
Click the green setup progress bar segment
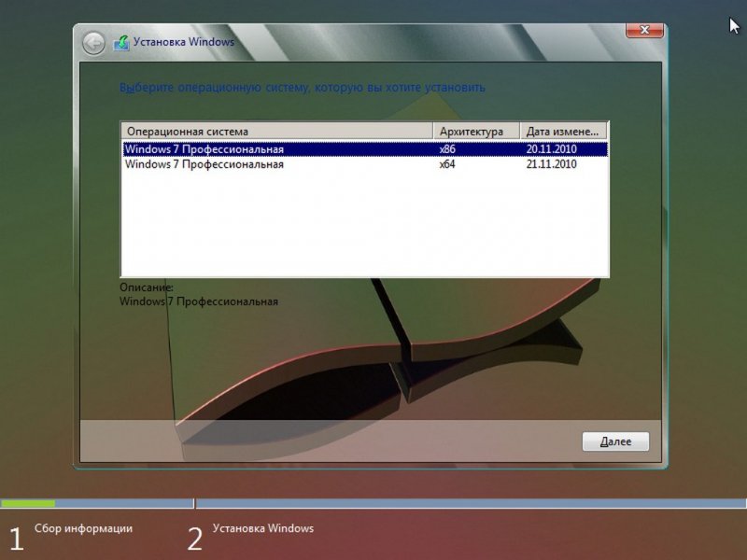pyautogui.click(x=28, y=503)
